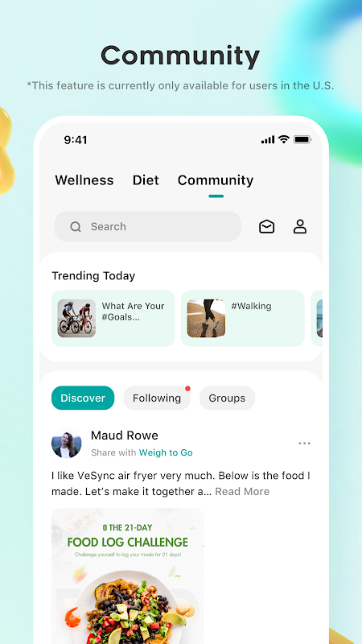Switch to the Wellness tab
Viewport: 362px width, 644px height.
(x=84, y=180)
